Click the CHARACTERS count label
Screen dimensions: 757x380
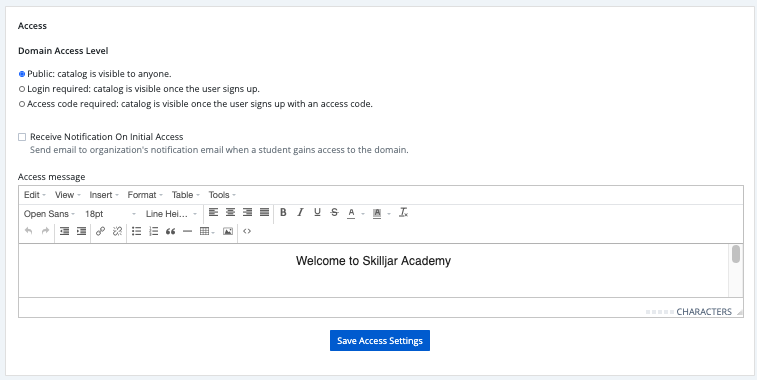704,312
